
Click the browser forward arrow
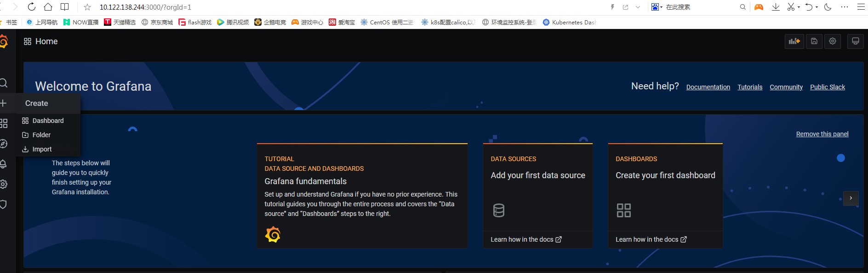[x=15, y=7]
